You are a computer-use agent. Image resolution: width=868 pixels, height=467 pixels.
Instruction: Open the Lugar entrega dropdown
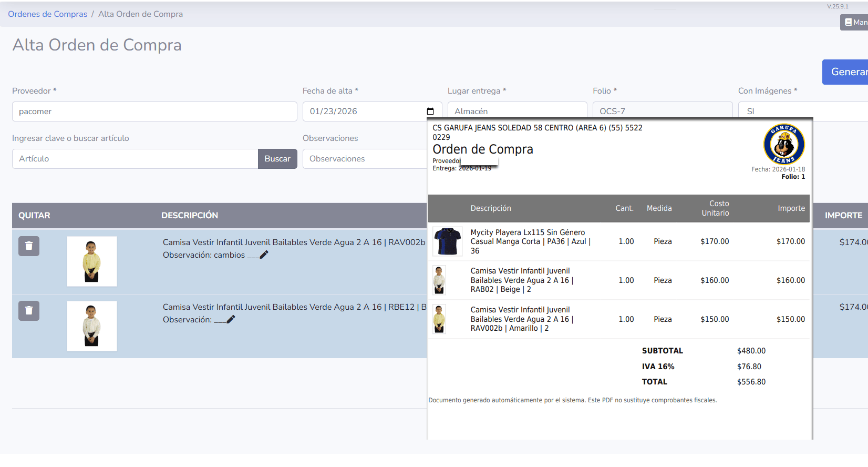click(x=517, y=110)
